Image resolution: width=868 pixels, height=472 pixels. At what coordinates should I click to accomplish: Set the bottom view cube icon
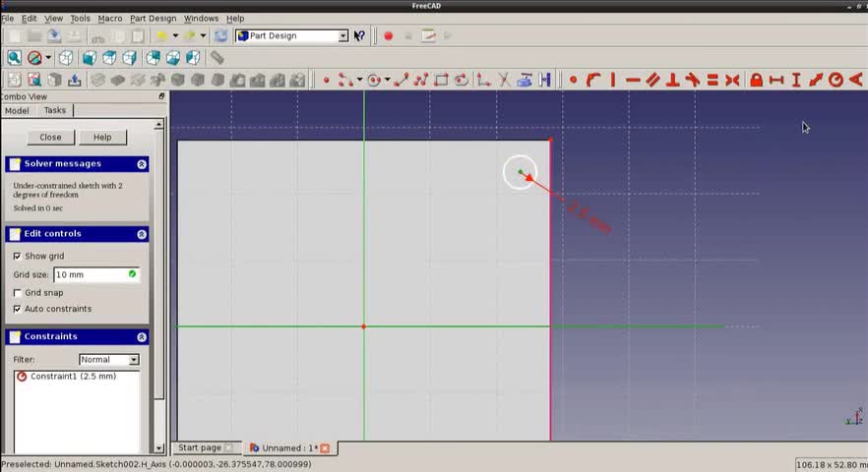tap(173, 58)
